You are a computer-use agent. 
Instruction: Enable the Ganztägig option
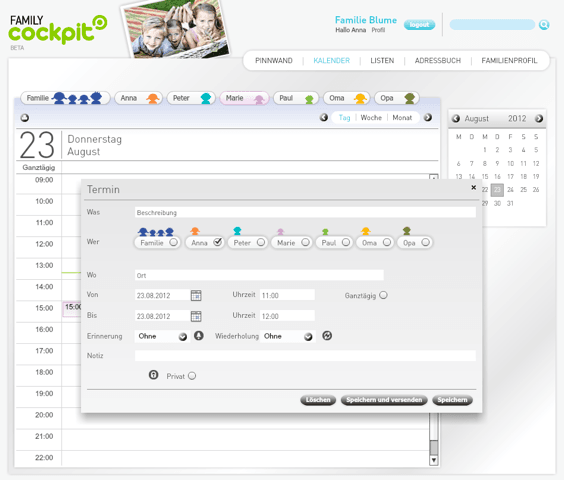point(383,295)
